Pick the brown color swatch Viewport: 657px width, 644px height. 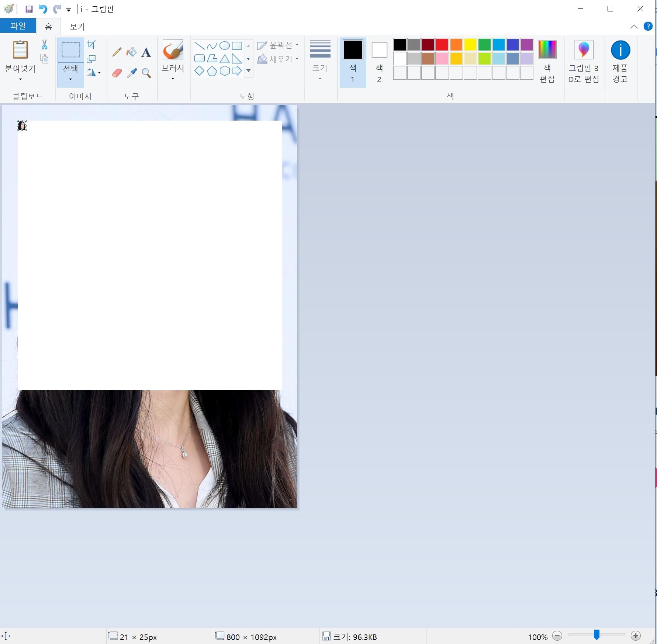(428, 59)
